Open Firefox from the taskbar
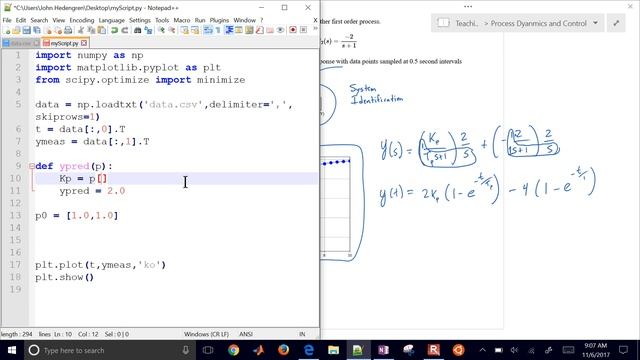 coord(283,350)
